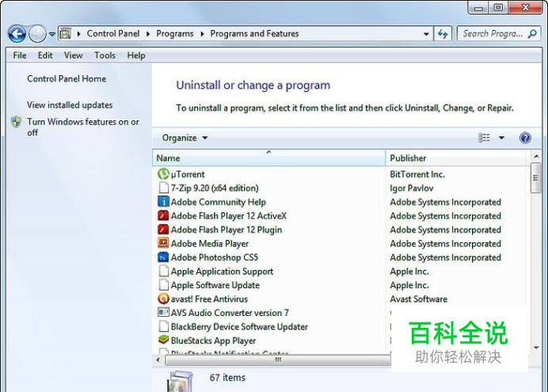This screenshot has width=548, height=392.
Task: Click Apple Inc. publisher for Apple Software Update
Action: click(x=409, y=285)
